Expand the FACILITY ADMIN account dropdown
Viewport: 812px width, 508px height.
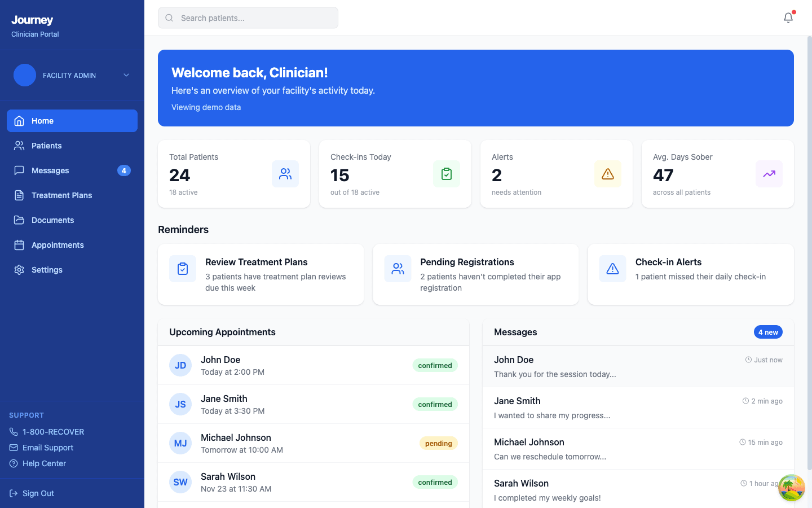tap(126, 75)
